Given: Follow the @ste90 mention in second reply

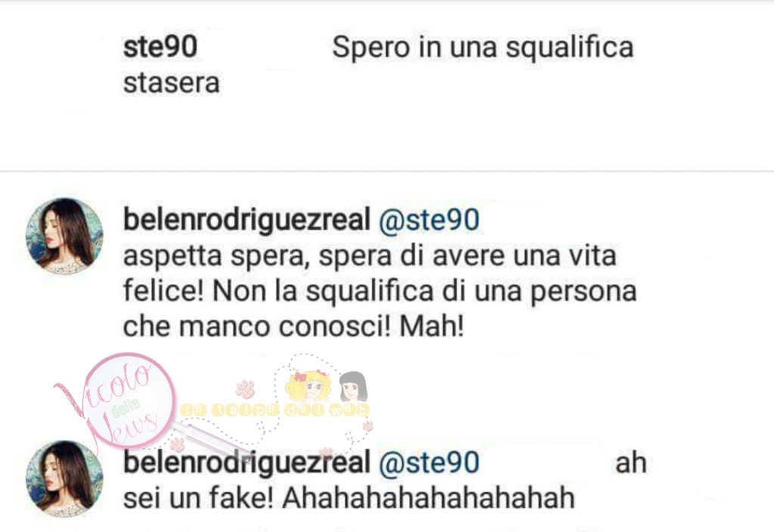Looking at the screenshot, I should point(429,462).
